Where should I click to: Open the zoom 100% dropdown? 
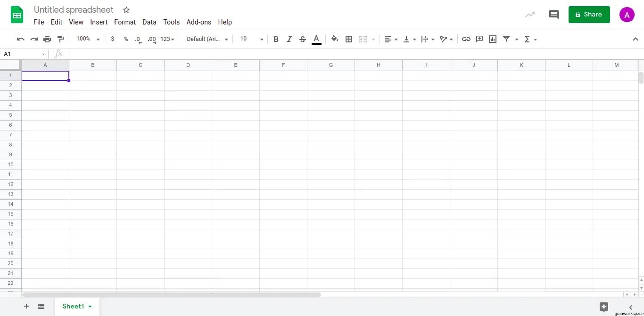coord(88,39)
